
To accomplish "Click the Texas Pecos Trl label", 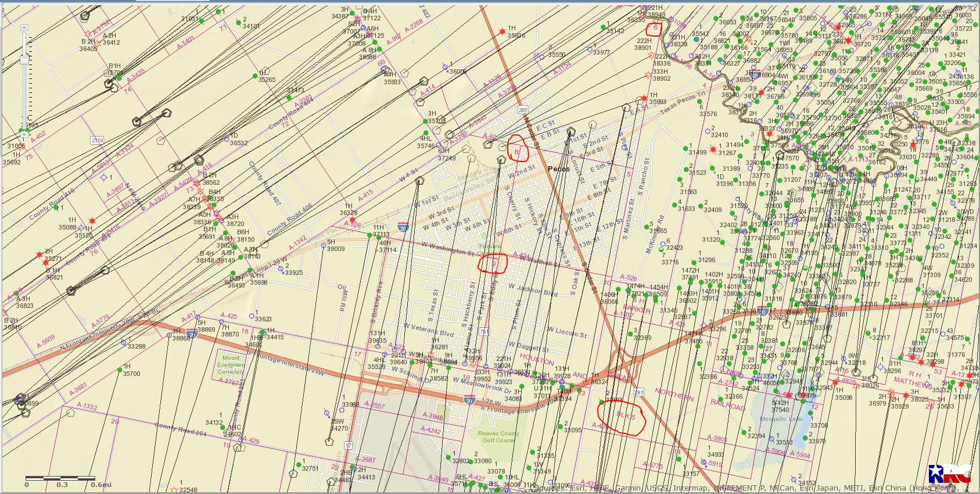I will pyautogui.click(x=683, y=103).
